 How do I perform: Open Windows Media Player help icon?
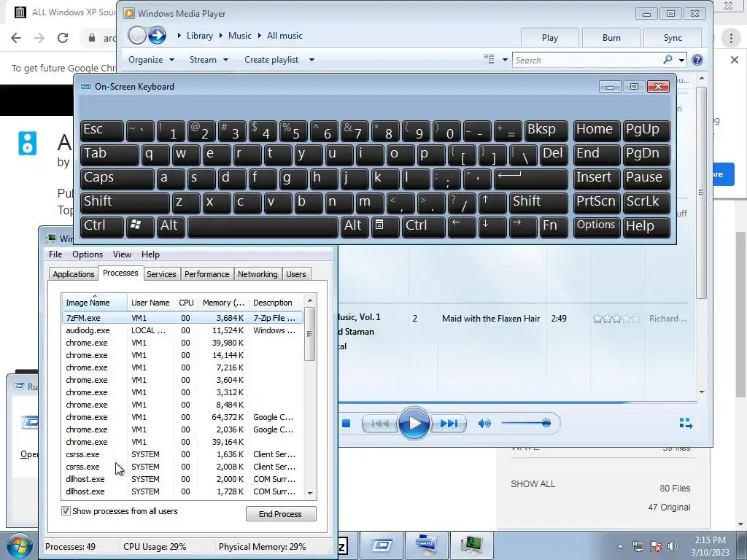pyautogui.click(x=697, y=60)
